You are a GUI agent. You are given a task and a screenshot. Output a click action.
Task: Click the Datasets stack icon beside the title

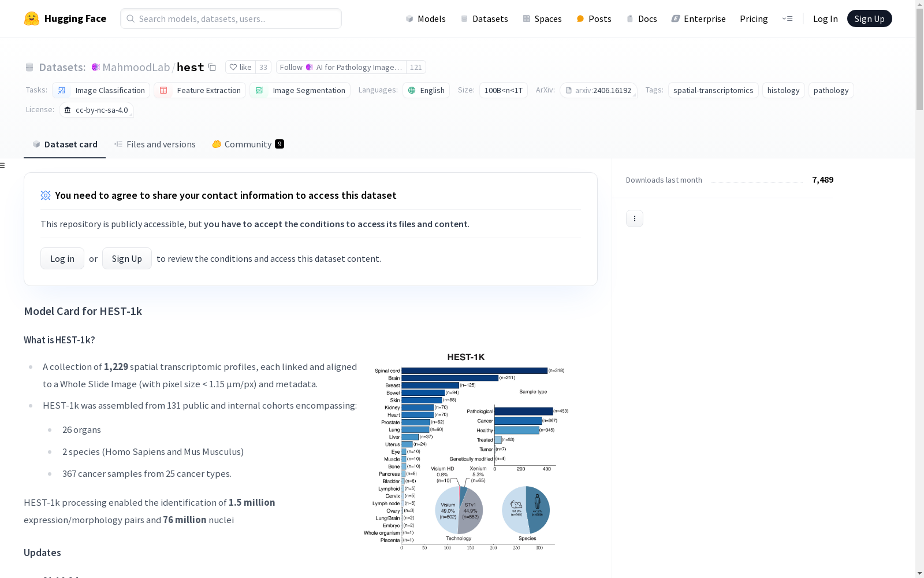(29, 67)
